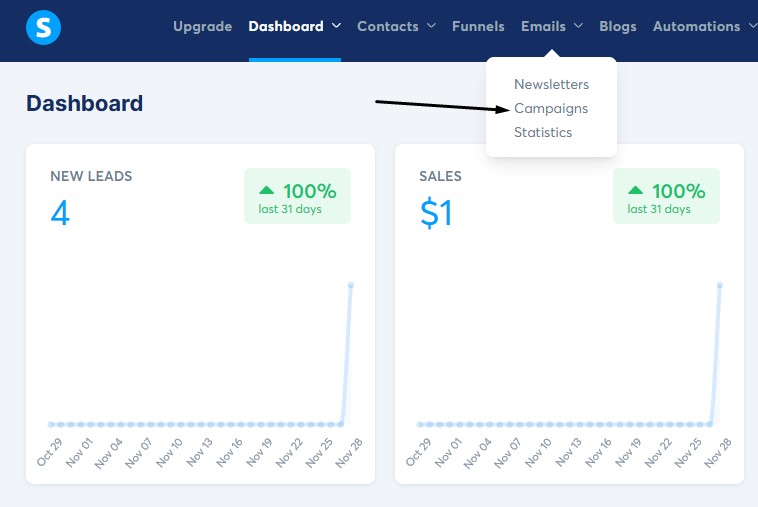The image size is (758, 507).
Task: Open the Upgrade page
Action: coord(202,27)
